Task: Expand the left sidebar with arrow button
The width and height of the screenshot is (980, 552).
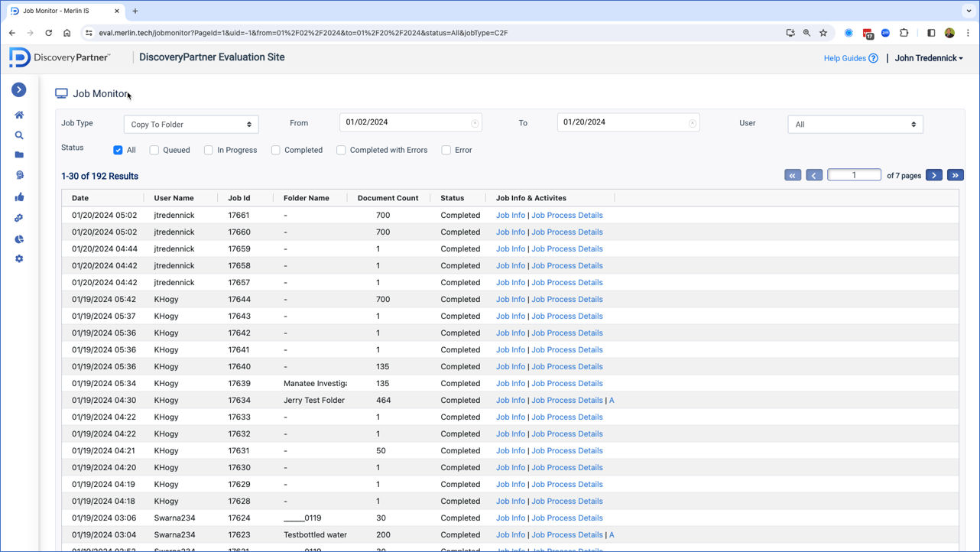Action: (x=19, y=90)
